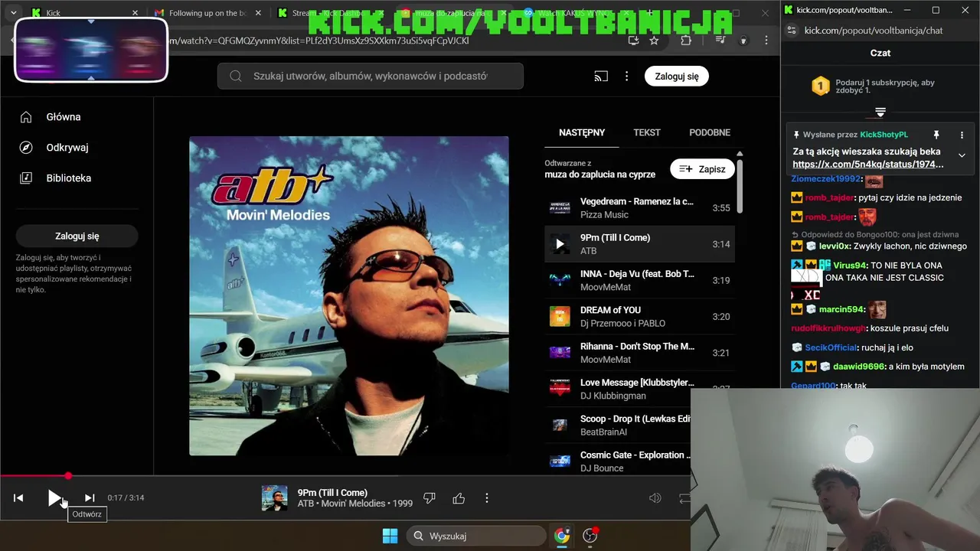Open the browser extensions puzzle icon
980x551 pixels.
(x=686, y=41)
